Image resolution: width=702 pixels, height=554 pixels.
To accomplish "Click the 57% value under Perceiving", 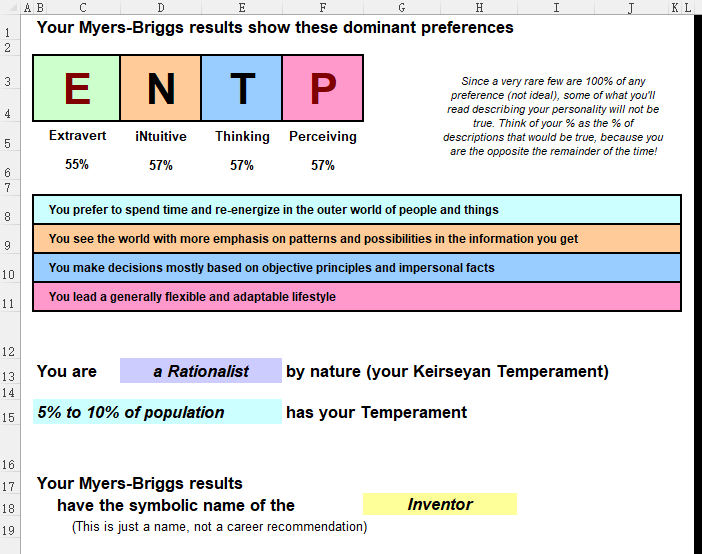I will pos(323,165).
